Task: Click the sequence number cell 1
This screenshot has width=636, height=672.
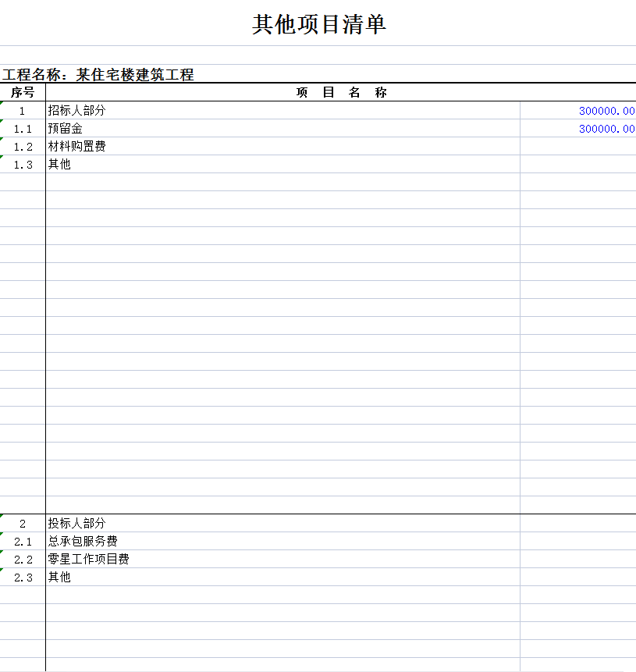Action: click(23, 111)
